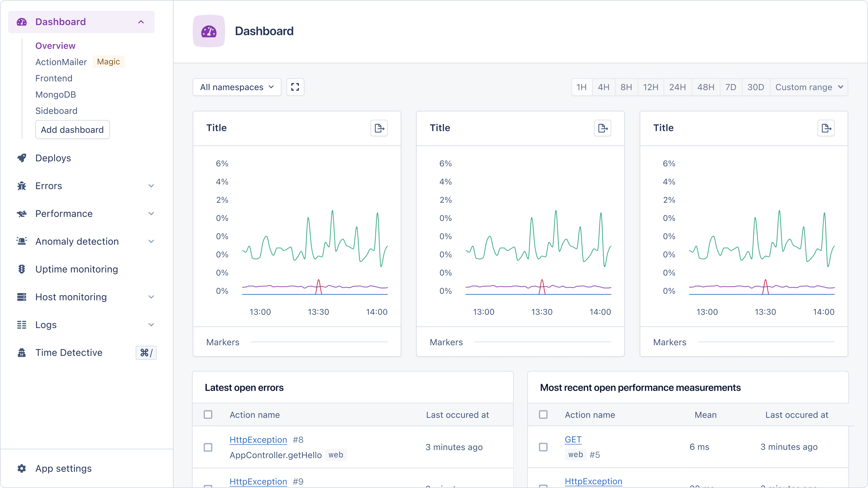This screenshot has width=868, height=488.
Task: Click the fullscreen expand icon near namespaces
Action: pyautogui.click(x=295, y=87)
